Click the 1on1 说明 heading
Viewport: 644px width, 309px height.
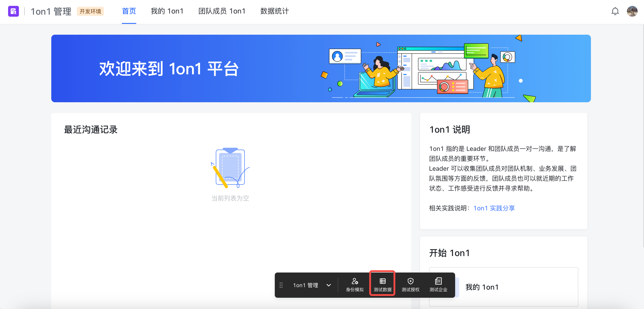[x=449, y=130]
